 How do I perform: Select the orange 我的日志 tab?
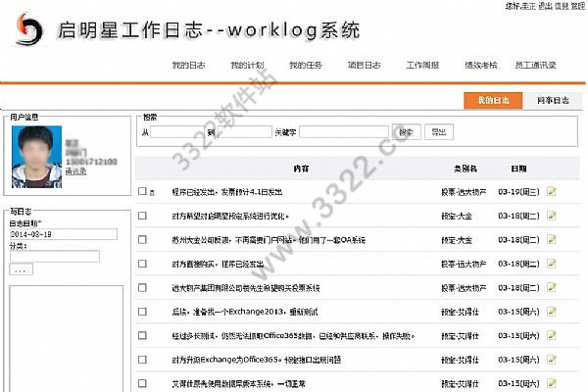[x=493, y=100]
